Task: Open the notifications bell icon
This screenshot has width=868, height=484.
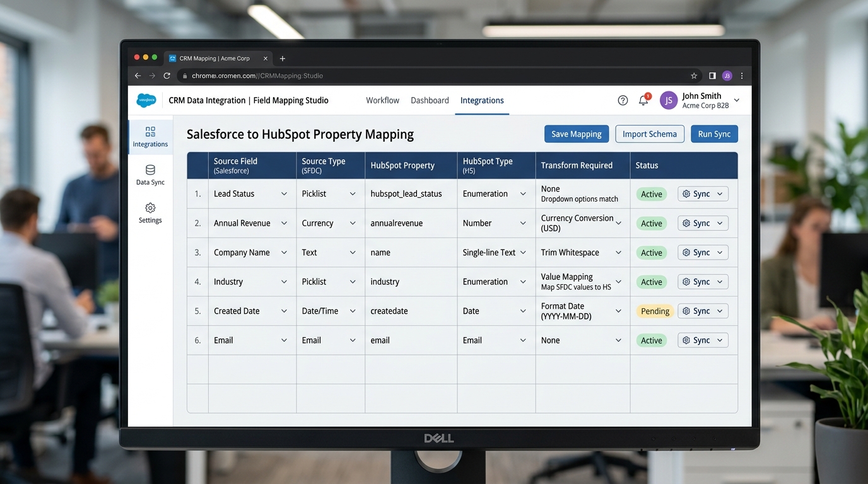Action: point(643,100)
